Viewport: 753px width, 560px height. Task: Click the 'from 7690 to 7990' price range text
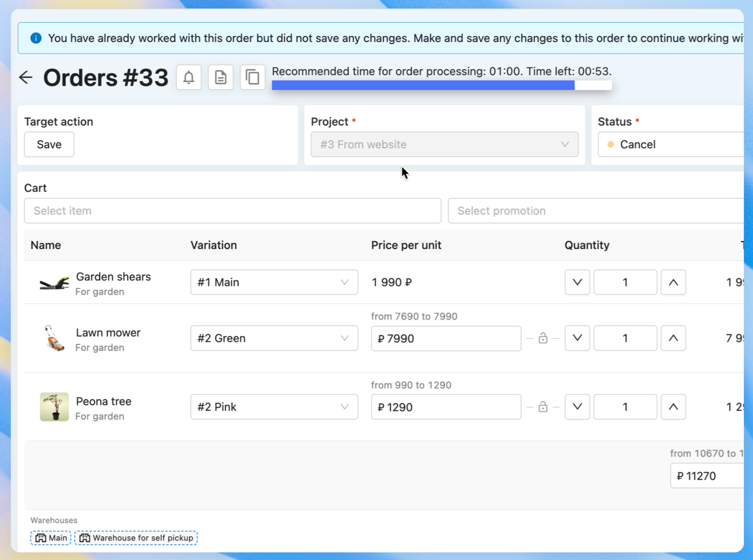[x=414, y=316]
